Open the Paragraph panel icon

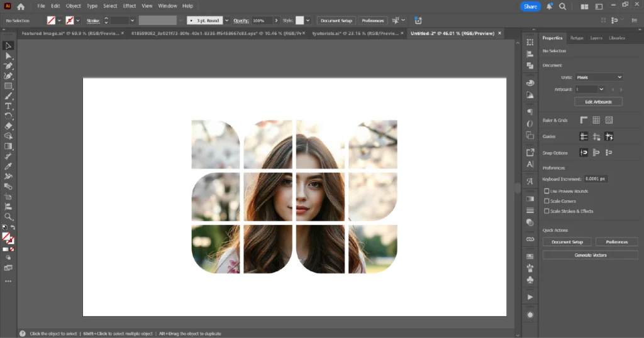point(530,112)
